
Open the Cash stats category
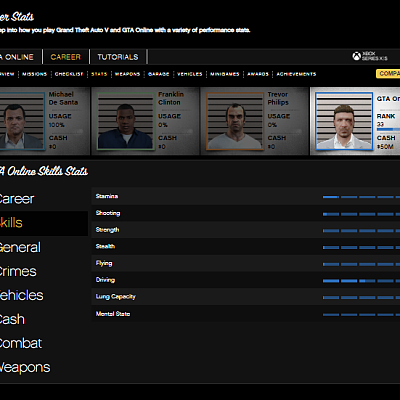[12, 319]
